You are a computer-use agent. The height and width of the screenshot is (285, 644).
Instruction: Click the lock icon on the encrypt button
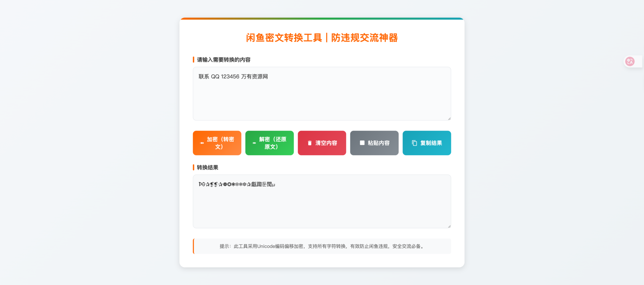coord(202,143)
